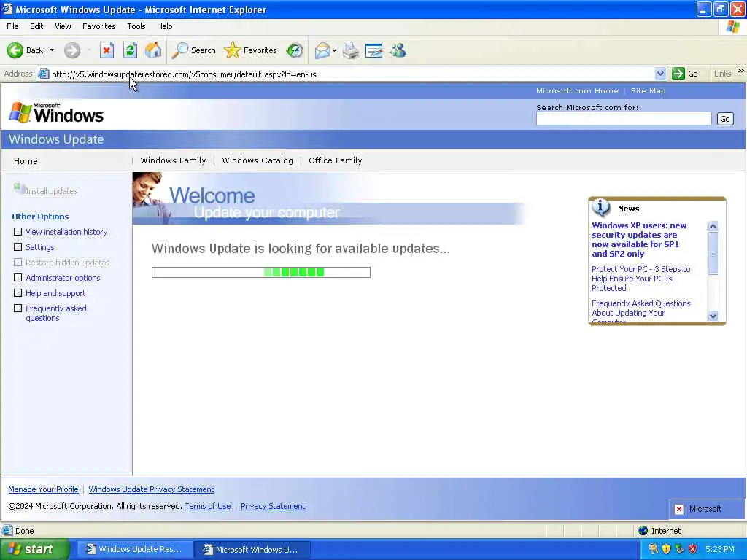747x560 pixels.
Task: Switch to Windows Update Res... taskbar window
Action: click(x=135, y=549)
